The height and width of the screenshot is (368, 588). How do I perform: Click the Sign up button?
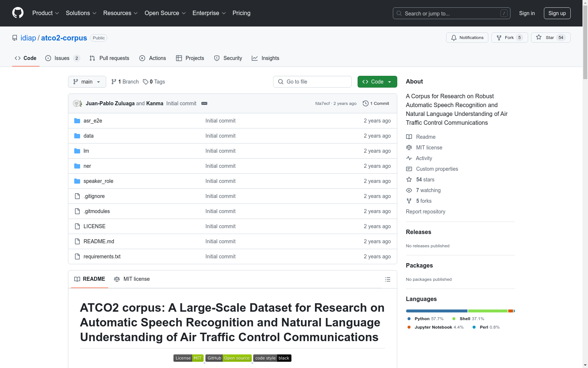pos(557,13)
